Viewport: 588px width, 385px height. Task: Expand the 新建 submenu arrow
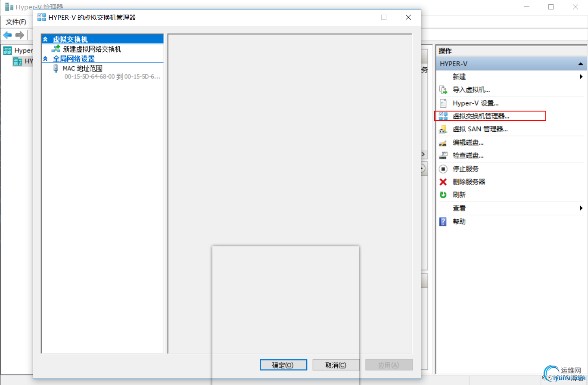tap(581, 77)
